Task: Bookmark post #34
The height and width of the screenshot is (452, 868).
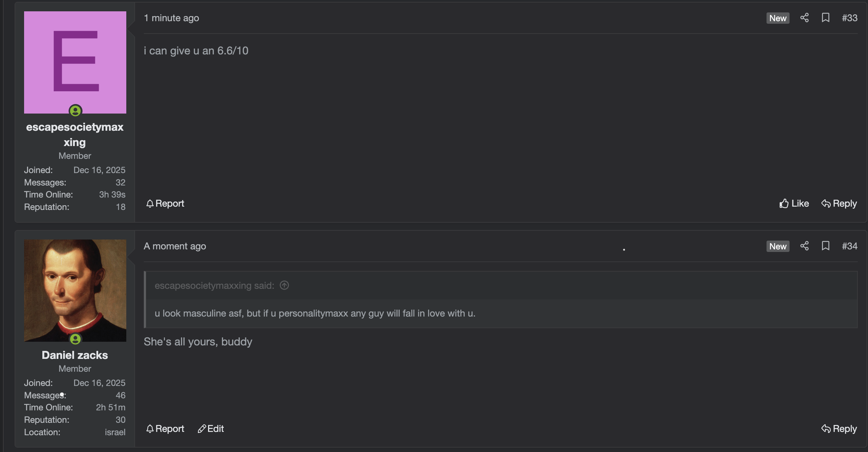Action: tap(826, 246)
